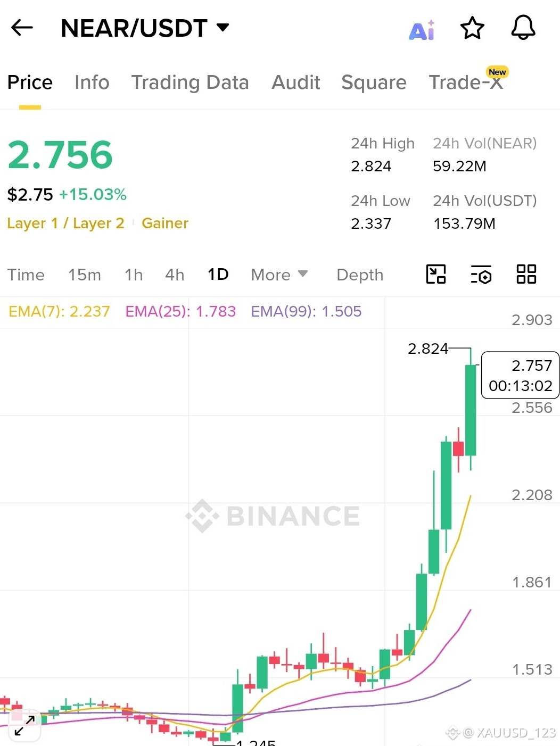Tap the large 2.756 last price
Screen dimensions: 560x746
60,155
